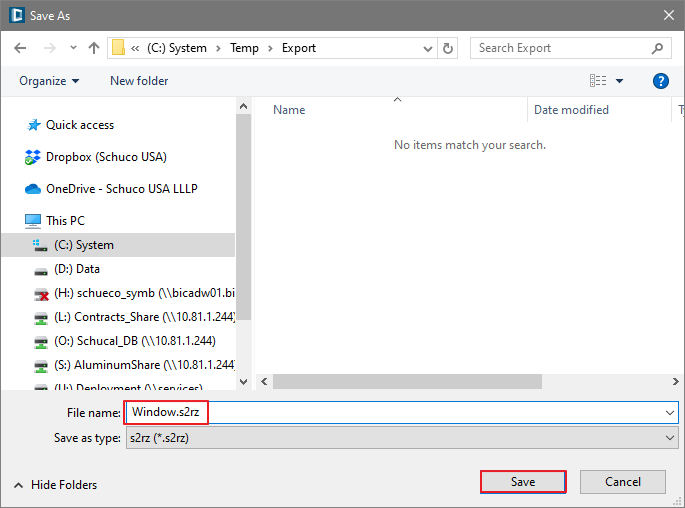Refresh the Export folder view
This screenshot has height=508, width=685.
[448, 48]
